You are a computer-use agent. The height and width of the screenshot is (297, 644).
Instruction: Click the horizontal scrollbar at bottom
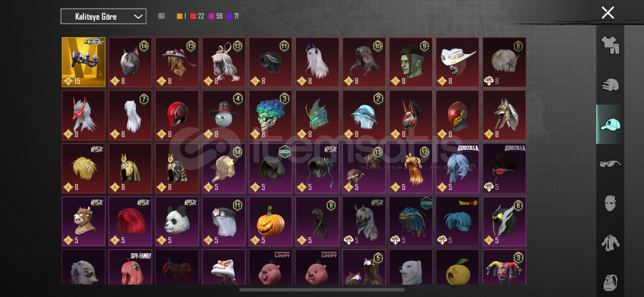(322, 290)
